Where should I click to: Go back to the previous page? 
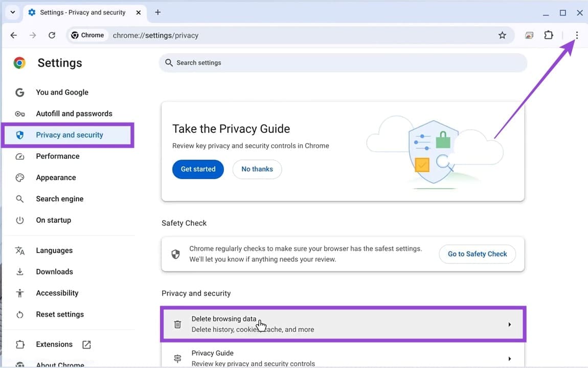pos(14,35)
